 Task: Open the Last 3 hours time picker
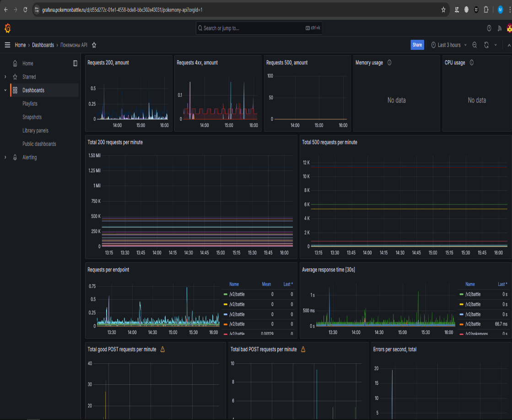click(x=448, y=45)
